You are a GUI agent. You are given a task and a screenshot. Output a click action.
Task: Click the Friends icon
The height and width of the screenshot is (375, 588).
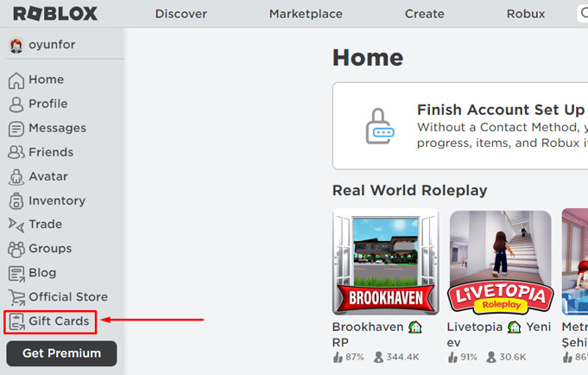coord(16,152)
